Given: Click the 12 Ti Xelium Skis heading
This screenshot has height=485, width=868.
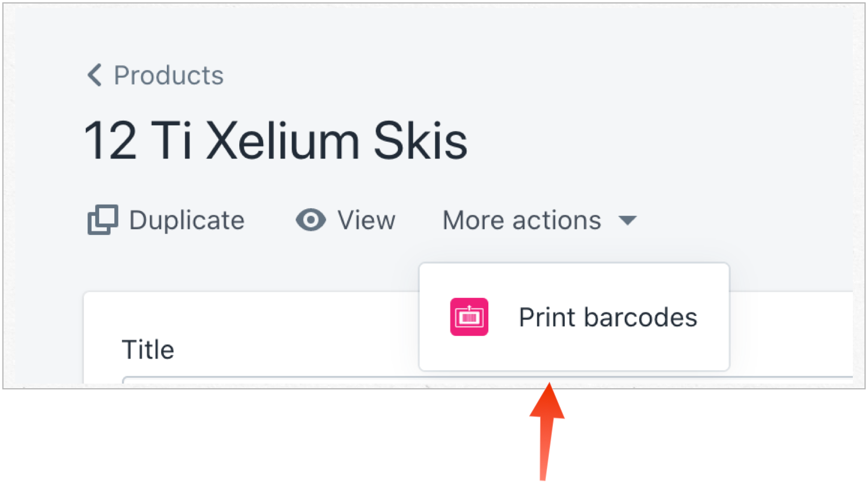Looking at the screenshot, I should (275, 140).
